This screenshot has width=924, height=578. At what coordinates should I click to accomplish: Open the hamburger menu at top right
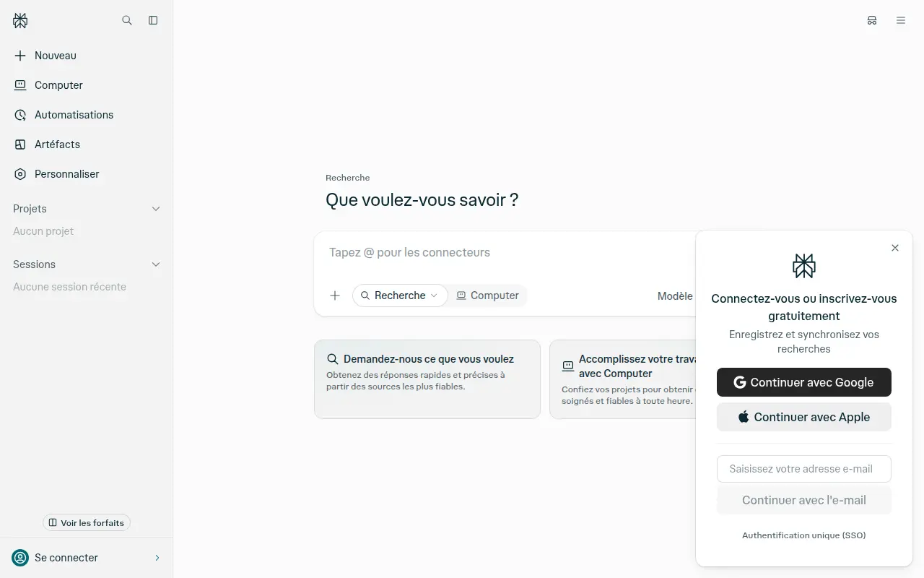(901, 20)
